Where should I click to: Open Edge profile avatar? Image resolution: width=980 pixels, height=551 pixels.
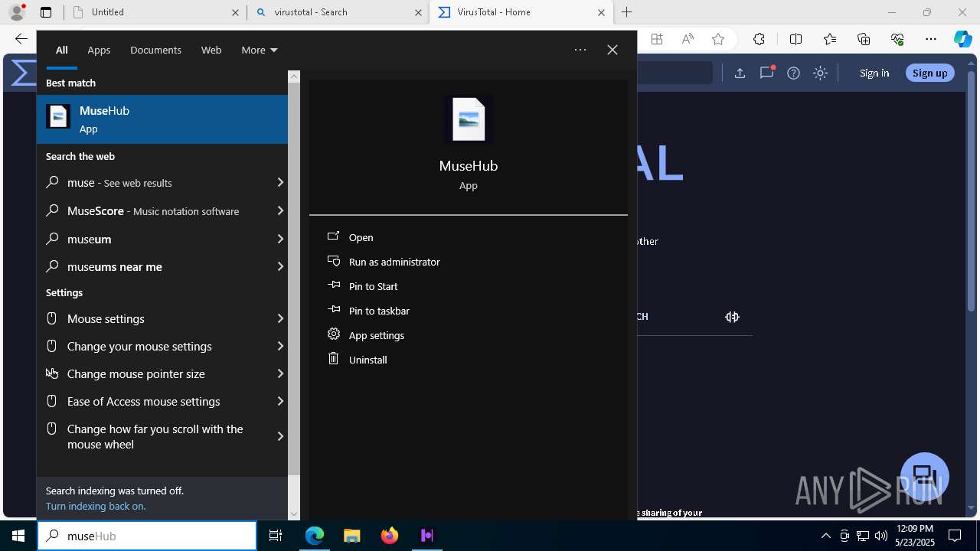click(17, 12)
